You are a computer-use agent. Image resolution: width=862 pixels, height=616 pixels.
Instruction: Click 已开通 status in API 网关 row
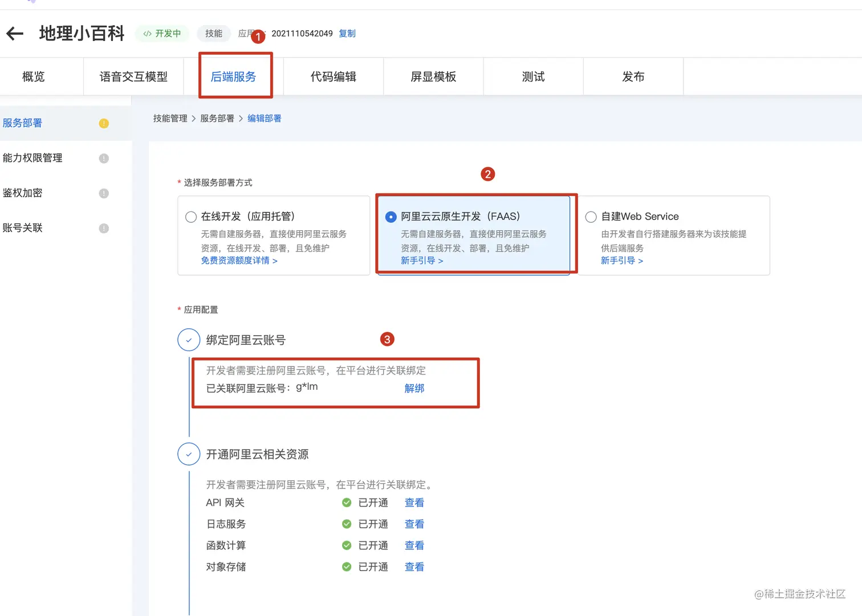pyautogui.click(x=373, y=503)
